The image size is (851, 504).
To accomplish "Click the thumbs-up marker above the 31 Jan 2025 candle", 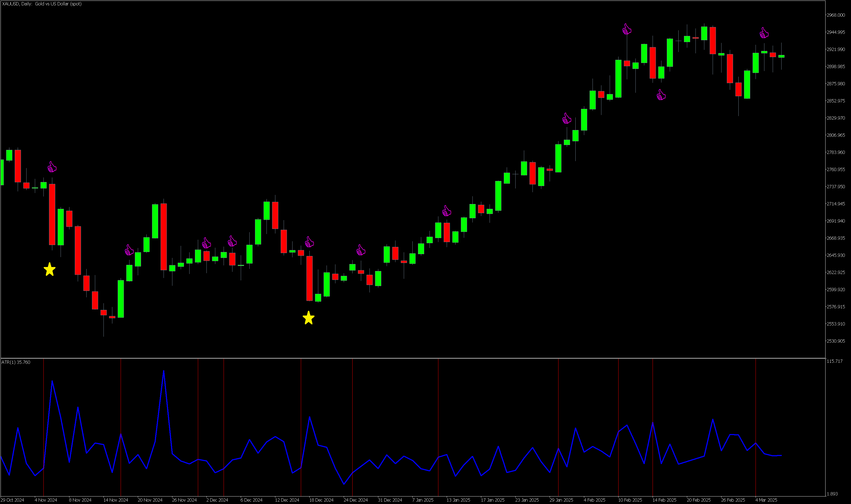I will point(567,118).
